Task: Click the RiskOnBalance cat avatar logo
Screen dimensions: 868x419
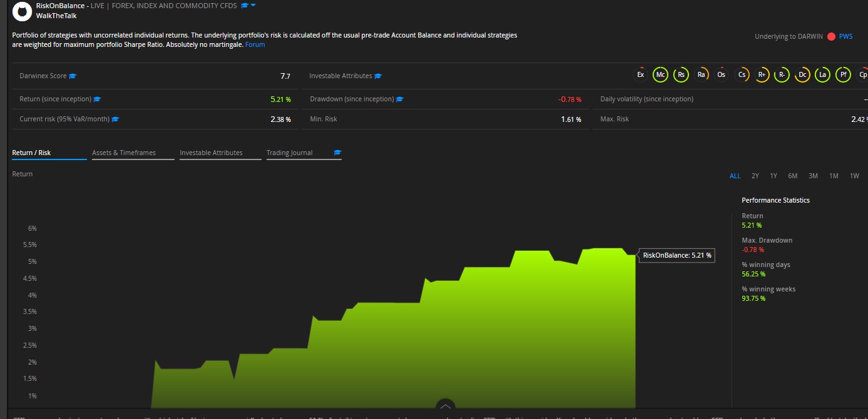Action: coord(23,11)
